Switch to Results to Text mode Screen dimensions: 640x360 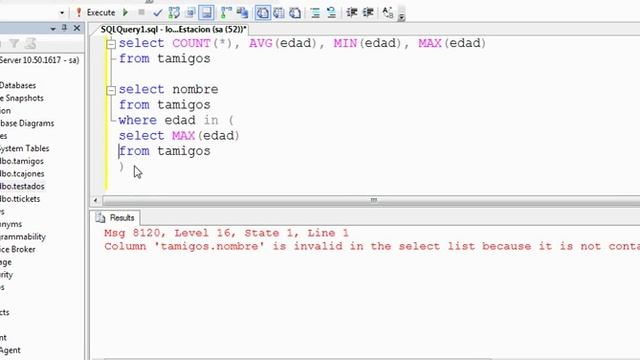(x=262, y=13)
